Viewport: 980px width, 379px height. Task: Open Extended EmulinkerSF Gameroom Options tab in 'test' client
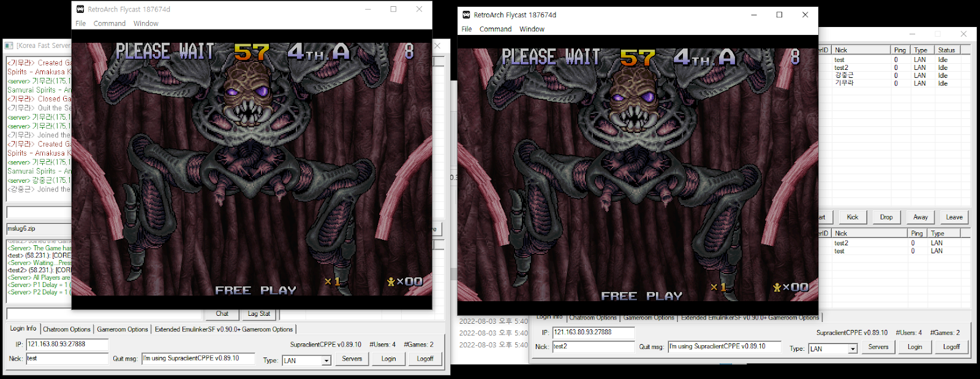click(224, 329)
